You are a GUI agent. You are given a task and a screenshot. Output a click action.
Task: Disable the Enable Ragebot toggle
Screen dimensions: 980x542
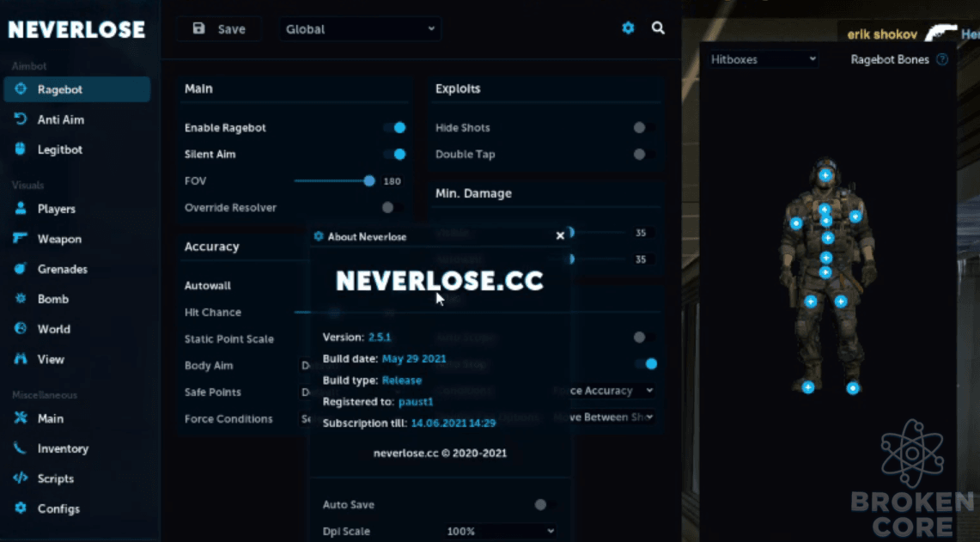coord(394,127)
